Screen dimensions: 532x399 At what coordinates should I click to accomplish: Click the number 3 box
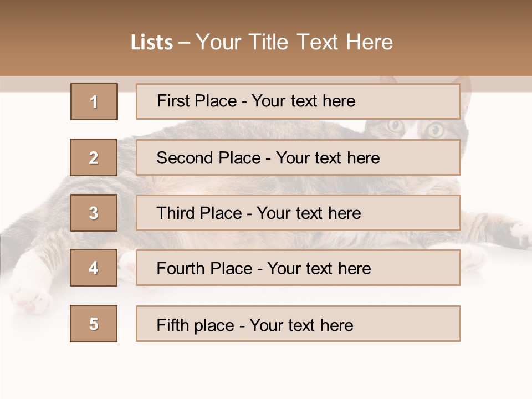tap(94, 213)
